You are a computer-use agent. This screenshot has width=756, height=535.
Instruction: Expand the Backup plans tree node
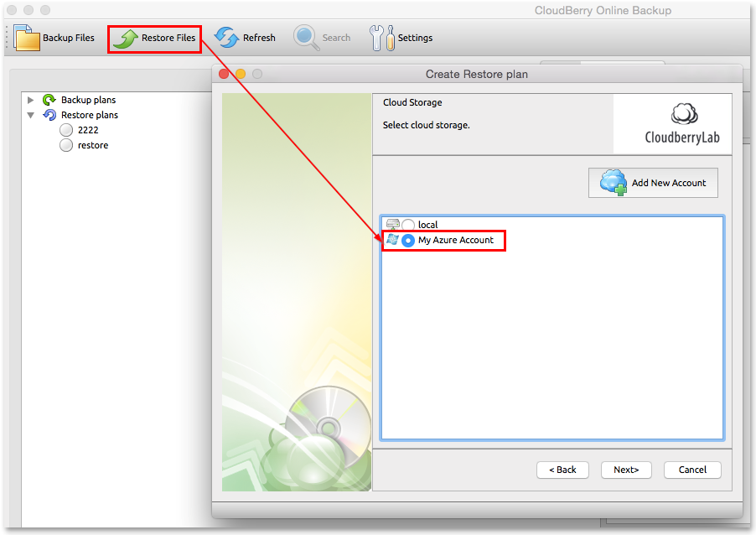(30, 100)
